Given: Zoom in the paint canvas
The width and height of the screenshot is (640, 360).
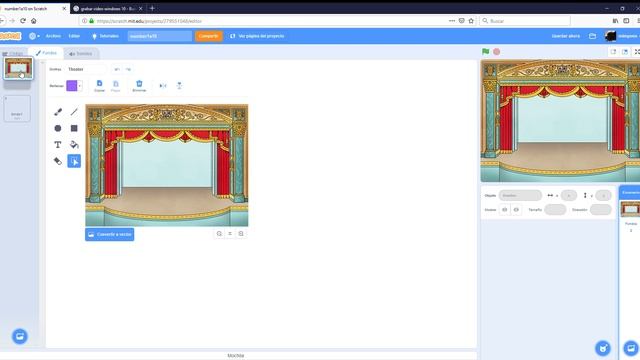Looking at the screenshot, I should pos(241,233).
